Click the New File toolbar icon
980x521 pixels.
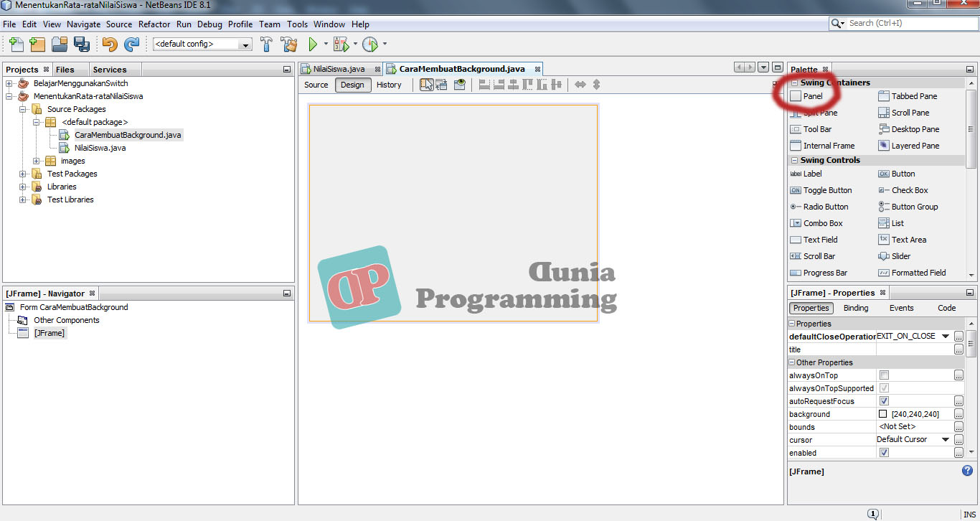tap(16, 44)
